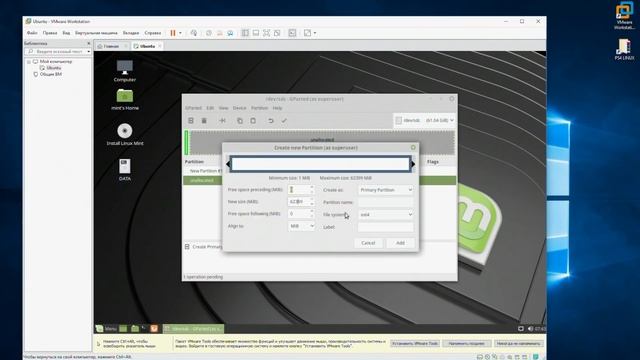Viewport: 640px width, 360px height.
Task: Click the VMware pause virtual machine button
Action: (173, 33)
